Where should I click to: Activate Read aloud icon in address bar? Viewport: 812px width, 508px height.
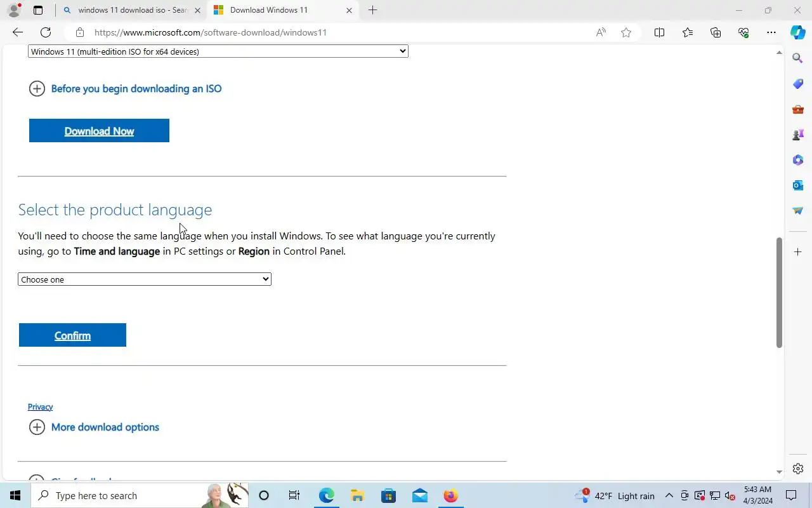(601, 32)
